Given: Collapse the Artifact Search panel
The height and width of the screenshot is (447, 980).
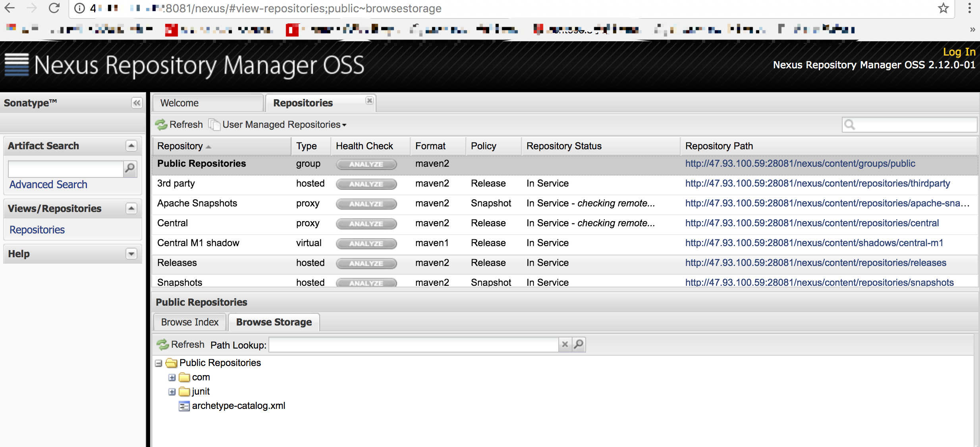Looking at the screenshot, I should pos(131,146).
